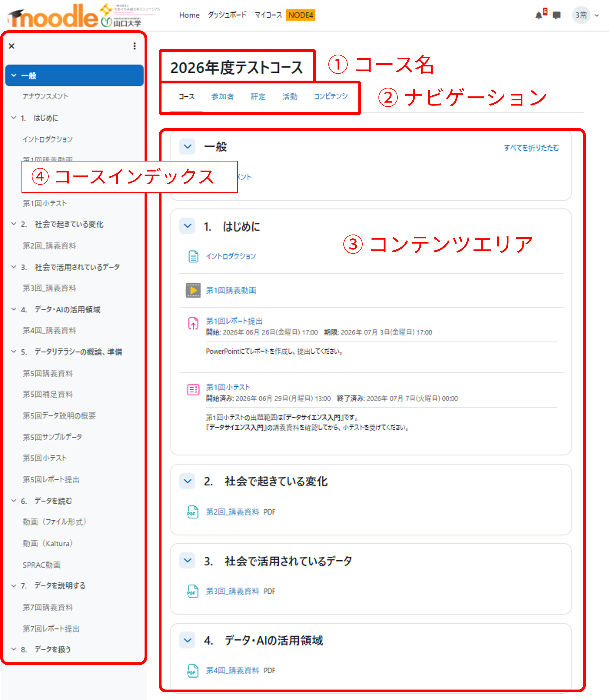Open the messaging chat bubble icon

click(x=557, y=15)
